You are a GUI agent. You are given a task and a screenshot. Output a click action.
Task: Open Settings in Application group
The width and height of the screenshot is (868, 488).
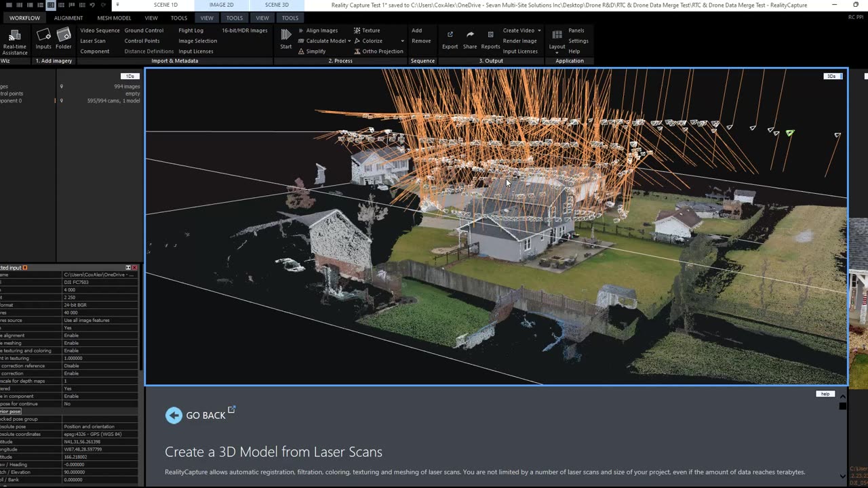coord(578,41)
